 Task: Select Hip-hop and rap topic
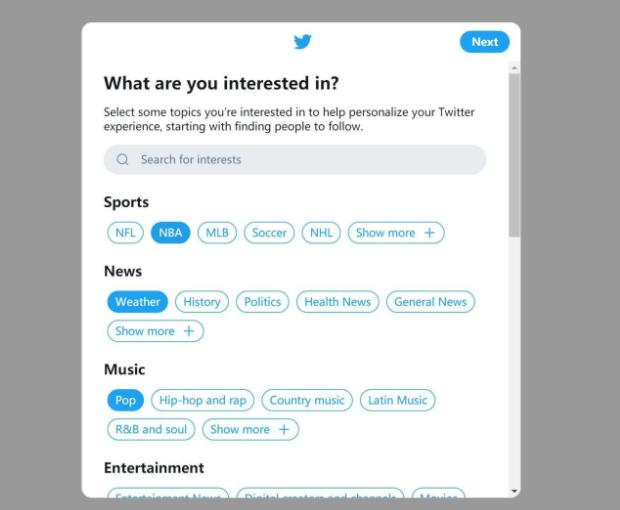[x=202, y=400]
